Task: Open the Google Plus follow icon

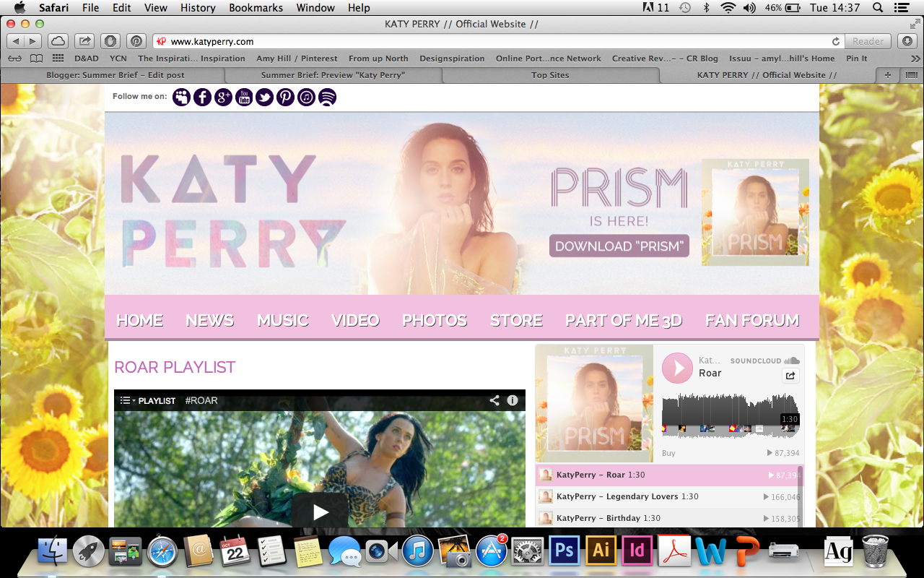Action: (224, 97)
